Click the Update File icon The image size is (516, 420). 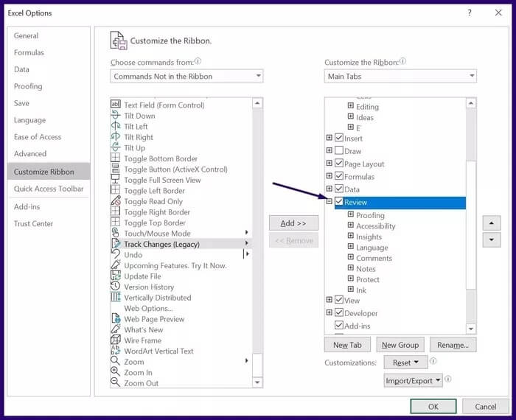pos(116,276)
